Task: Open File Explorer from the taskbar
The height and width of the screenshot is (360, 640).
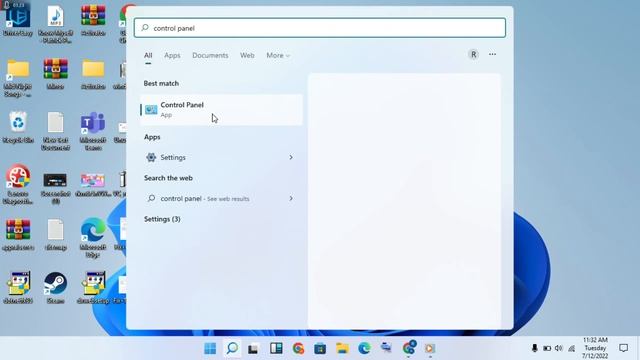Action: click(x=342, y=348)
